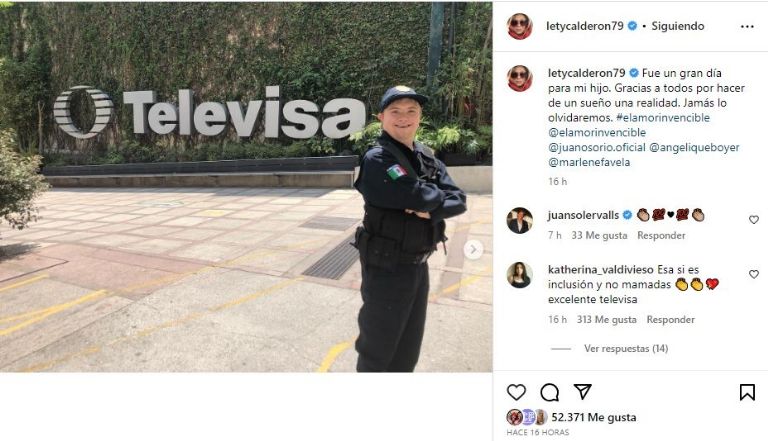Open the comment bubble icon

pos(550,392)
